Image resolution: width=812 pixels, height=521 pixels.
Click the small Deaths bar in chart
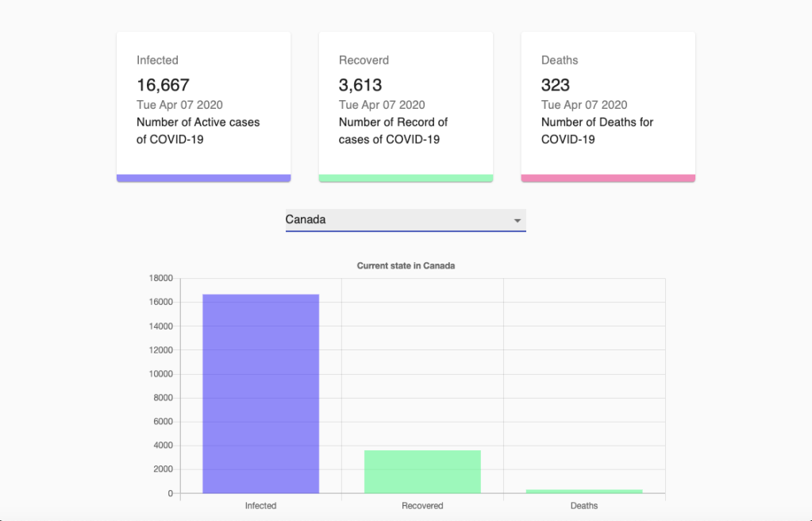pyautogui.click(x=584, y=491)
